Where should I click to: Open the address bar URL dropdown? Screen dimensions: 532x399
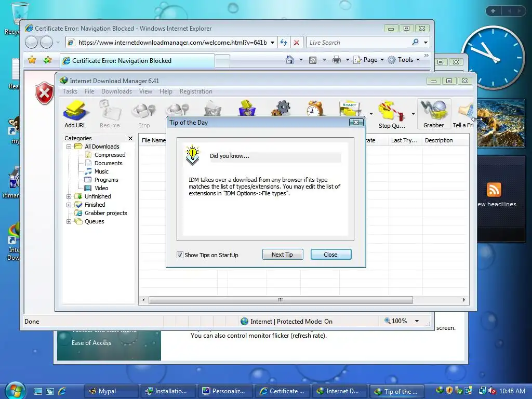point(272,43)
